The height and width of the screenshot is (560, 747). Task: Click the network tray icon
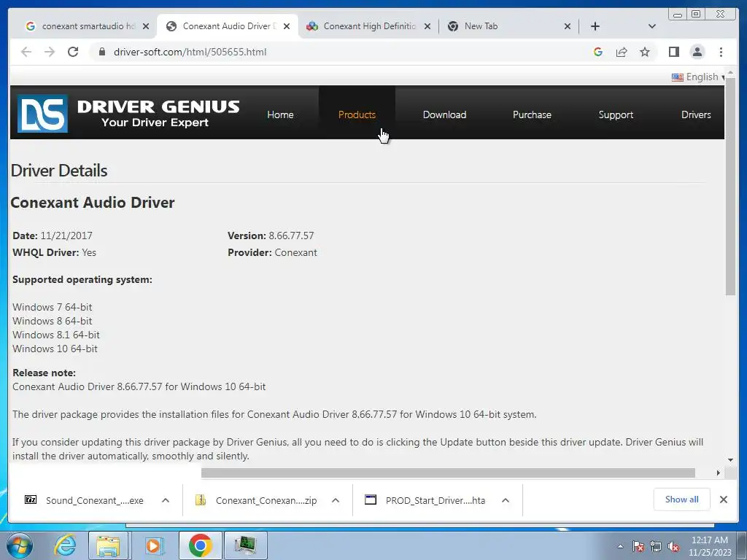coord(656,547)
